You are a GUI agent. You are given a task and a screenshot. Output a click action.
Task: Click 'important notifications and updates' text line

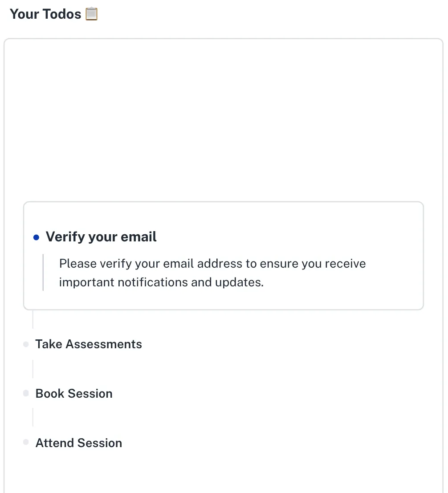point(161,283)
